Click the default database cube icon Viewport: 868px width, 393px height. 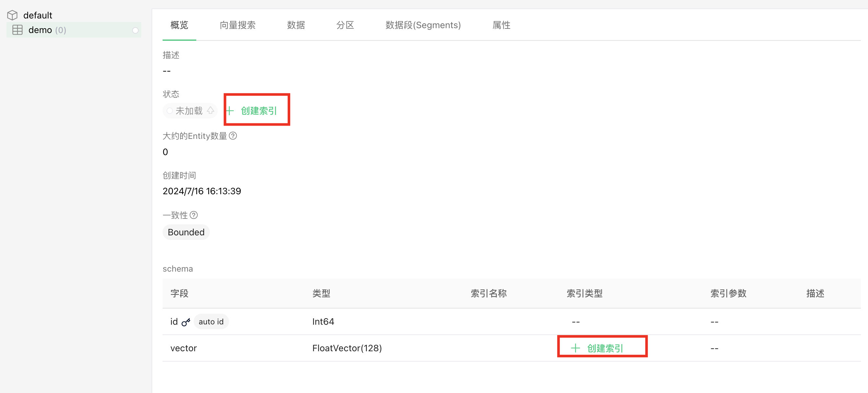(12, 15)
